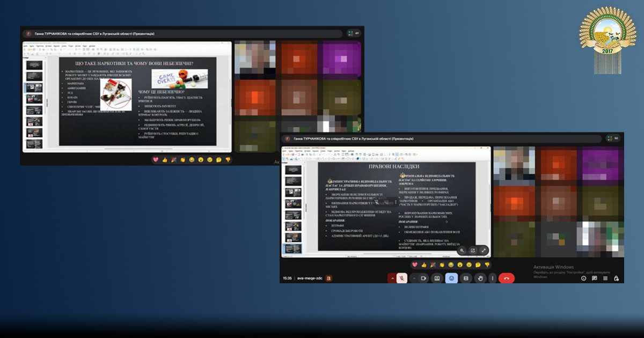Open the chat panel icon
This screenshot has width=644, height=338.
tap(595, 278)
